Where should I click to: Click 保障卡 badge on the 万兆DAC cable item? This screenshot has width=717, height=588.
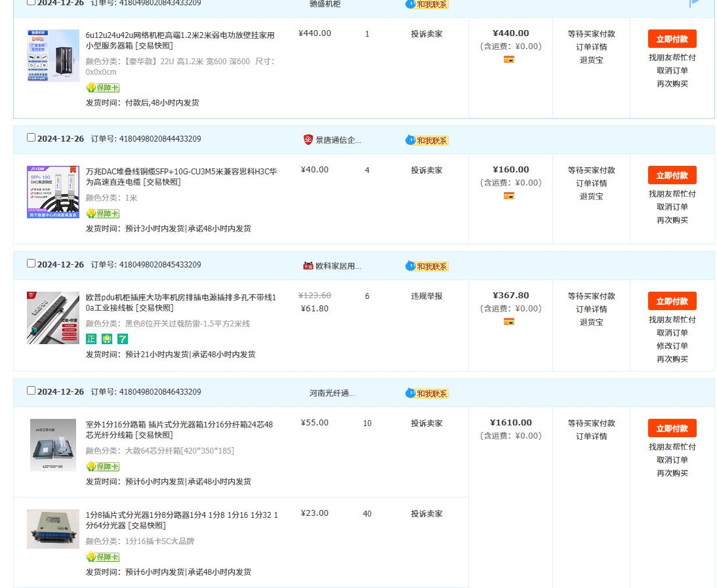pos(103,214)
